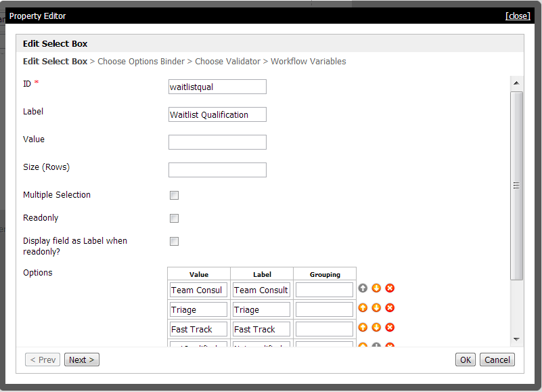Click the Label column header in Options

[262, 274]
